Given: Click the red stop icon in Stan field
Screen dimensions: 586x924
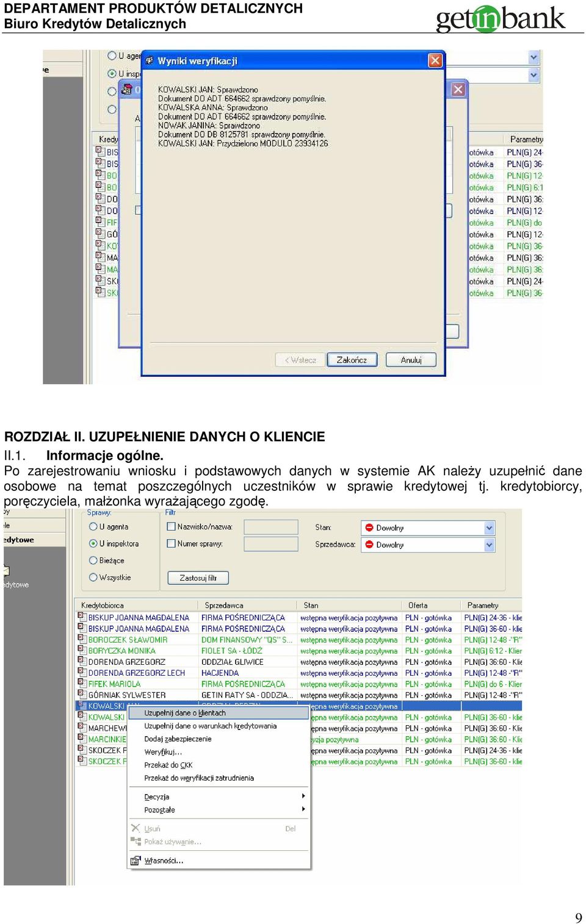Looking at the screenshot, I should pos(369,528).
